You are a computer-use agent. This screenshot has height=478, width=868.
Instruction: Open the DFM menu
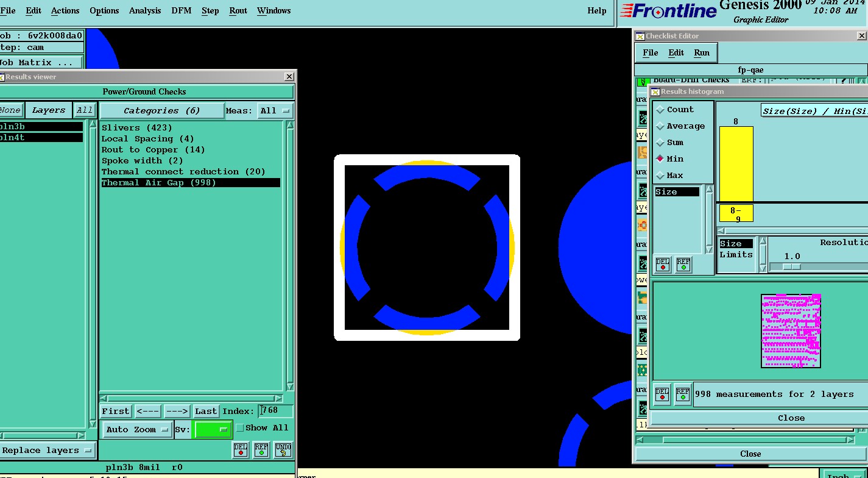[x=182, y=10]
